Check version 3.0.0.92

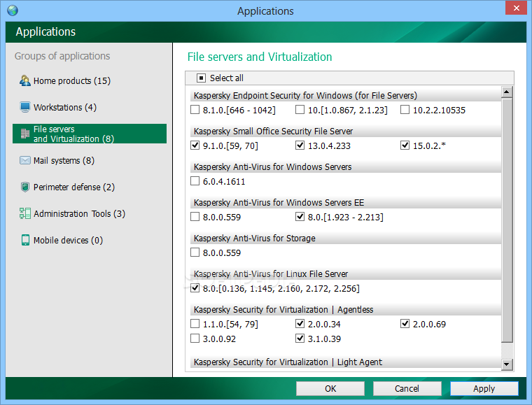click(x=195, y=339)
